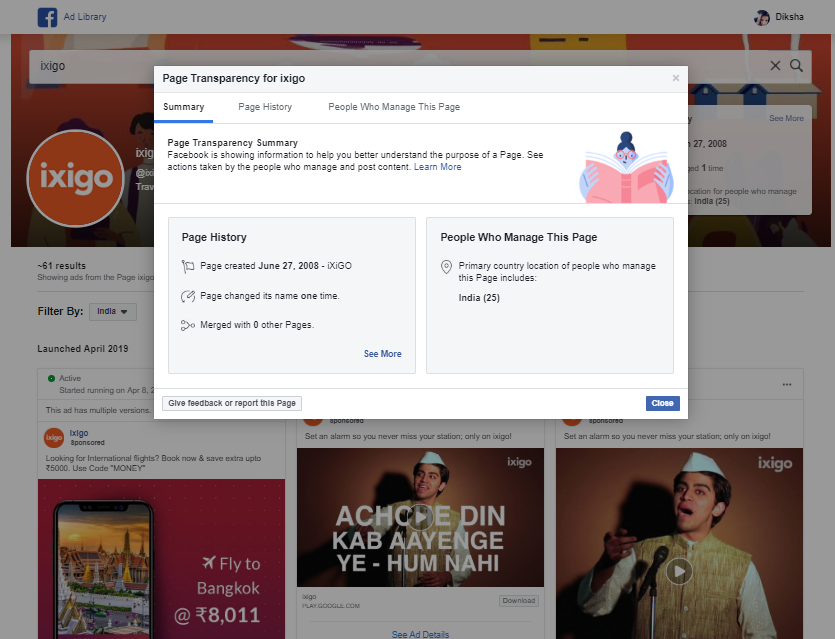This screenshot has width=835, height=639.
Task: Click the merged pages icon
Action: 187,325
